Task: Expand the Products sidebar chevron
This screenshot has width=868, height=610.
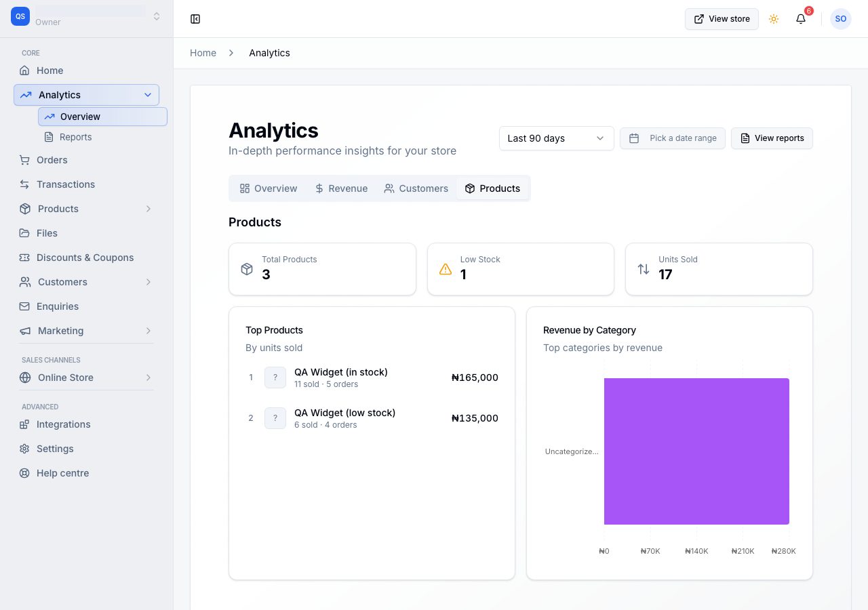Action: click(x=149, y=209)
